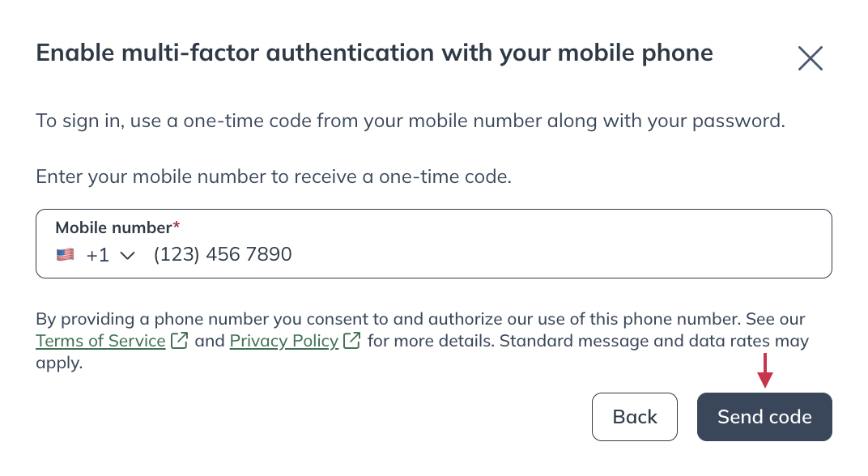The height and width of the screenshot is (476, 868).
Task: Click the dialog heading about multi-factor authentication
Action: click(x=373, y=52)
